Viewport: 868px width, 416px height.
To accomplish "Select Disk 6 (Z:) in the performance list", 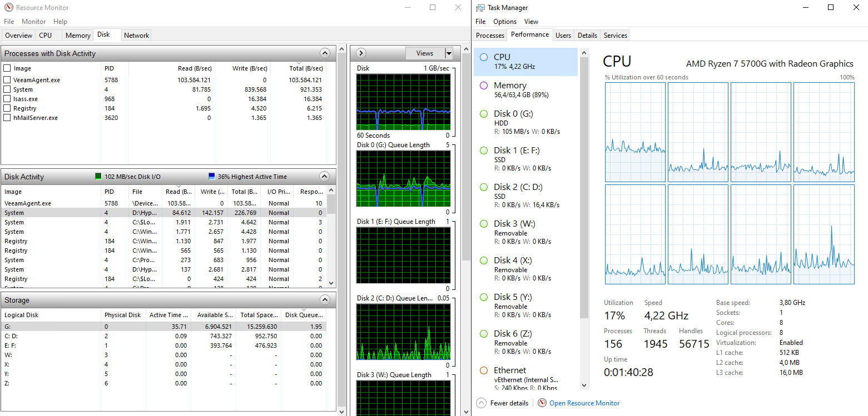I will click(525, 342).
